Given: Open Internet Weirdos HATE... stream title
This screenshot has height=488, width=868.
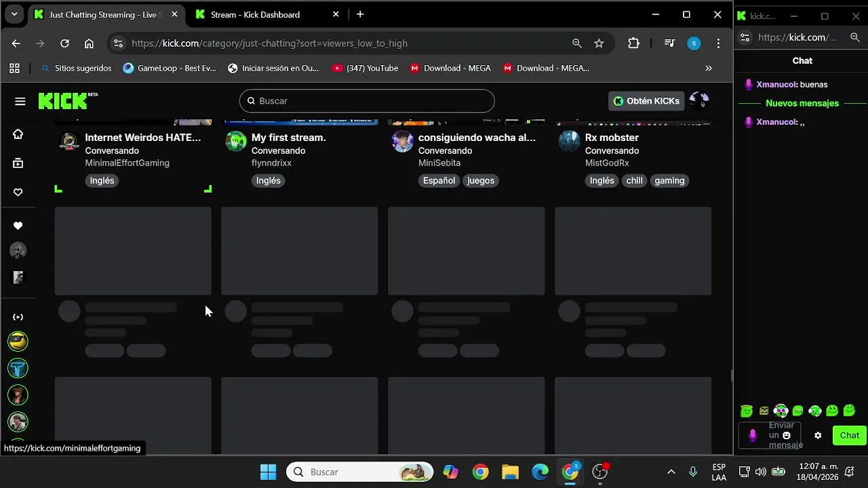Looking at the screenshot, I should coord(143,138).
